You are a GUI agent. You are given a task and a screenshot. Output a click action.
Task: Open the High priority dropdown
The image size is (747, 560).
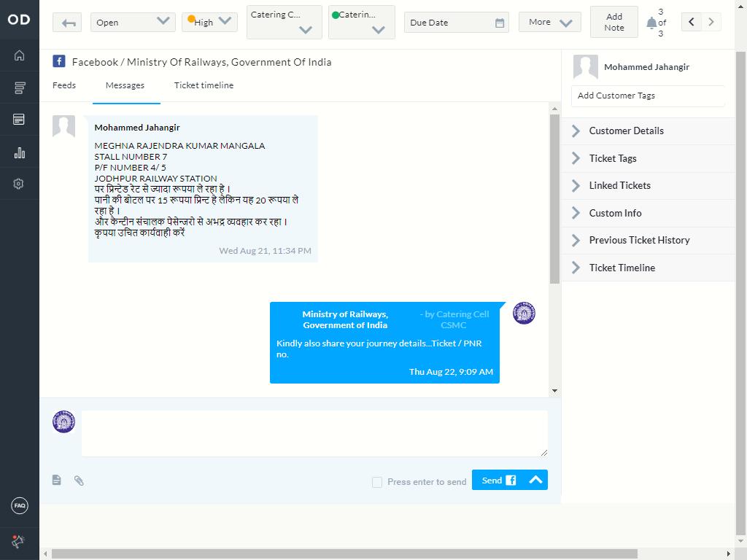coord(209,23)
